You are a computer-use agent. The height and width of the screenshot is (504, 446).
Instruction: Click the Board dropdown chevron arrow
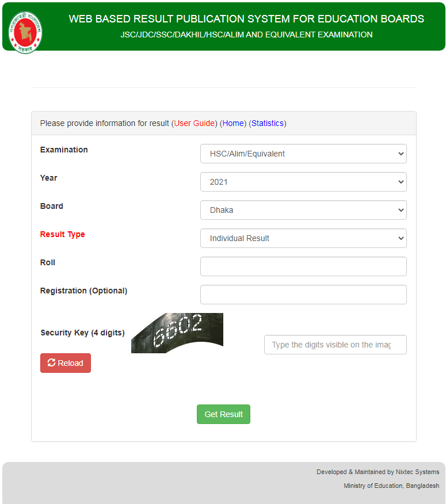(x=401, y=210)
